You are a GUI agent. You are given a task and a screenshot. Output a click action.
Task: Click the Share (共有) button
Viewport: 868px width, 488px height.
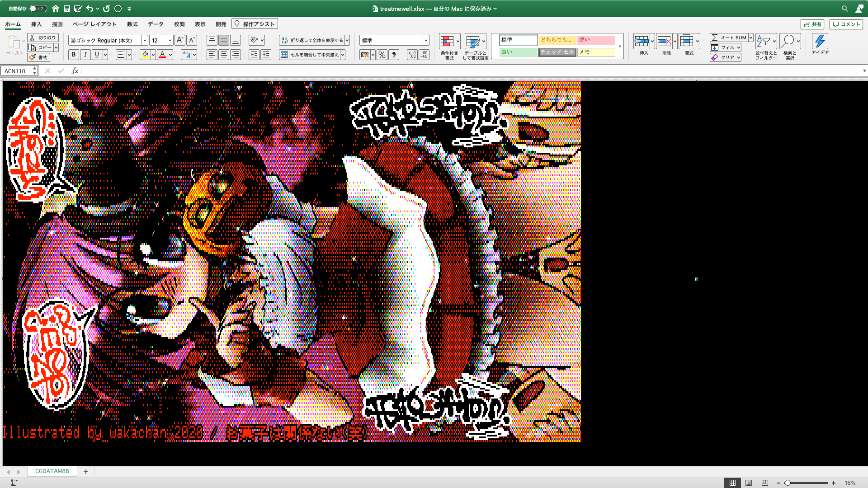[812, 24]
